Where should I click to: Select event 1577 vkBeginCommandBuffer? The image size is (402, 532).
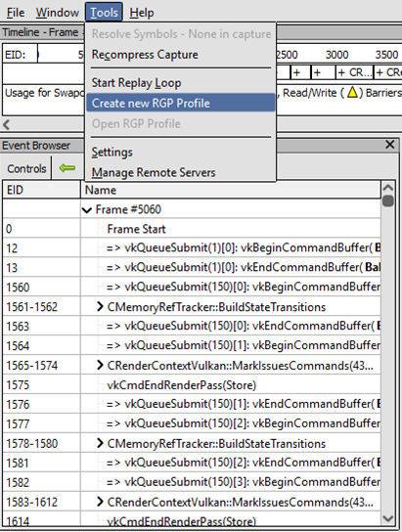point(192,423)
